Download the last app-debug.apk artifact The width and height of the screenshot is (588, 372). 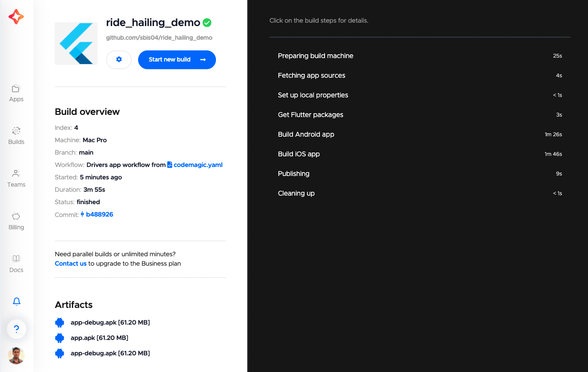tap(110, 353)
